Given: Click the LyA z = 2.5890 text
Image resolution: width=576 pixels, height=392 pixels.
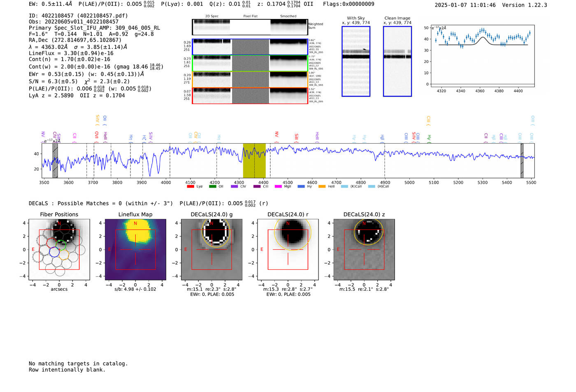Looking at the screenshot, I should tap(51, 95).
